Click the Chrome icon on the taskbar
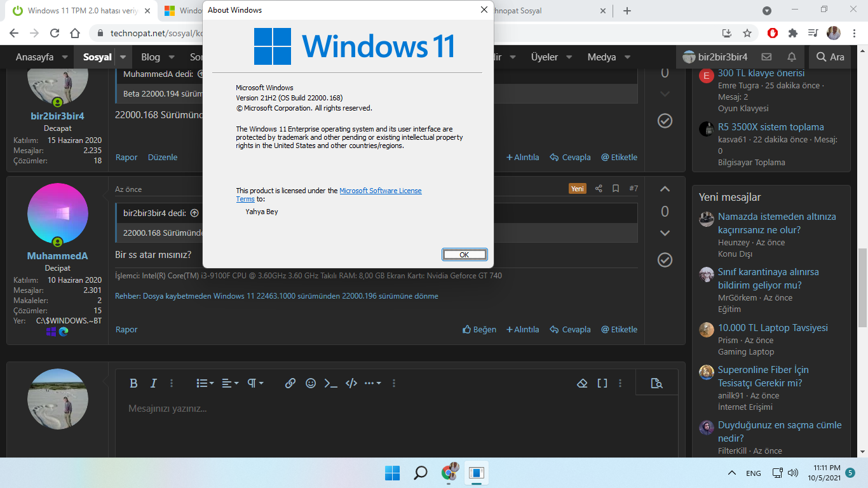 coord(450,473)
